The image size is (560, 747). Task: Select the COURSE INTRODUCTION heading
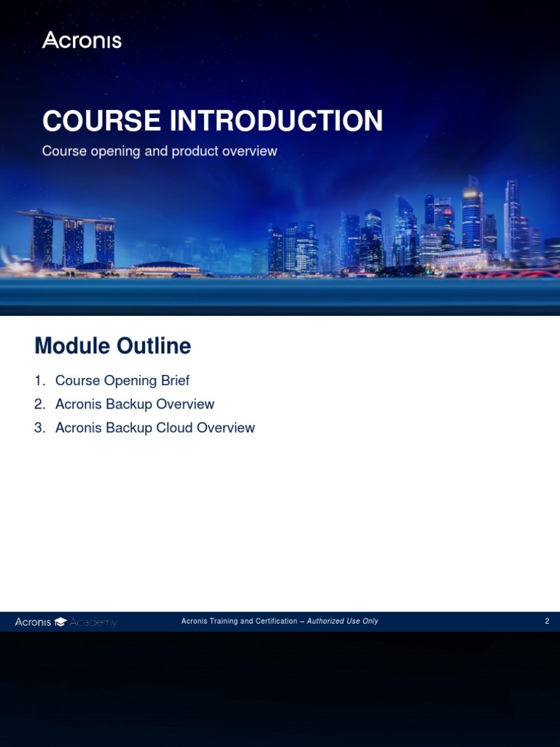tap(212, 120)
